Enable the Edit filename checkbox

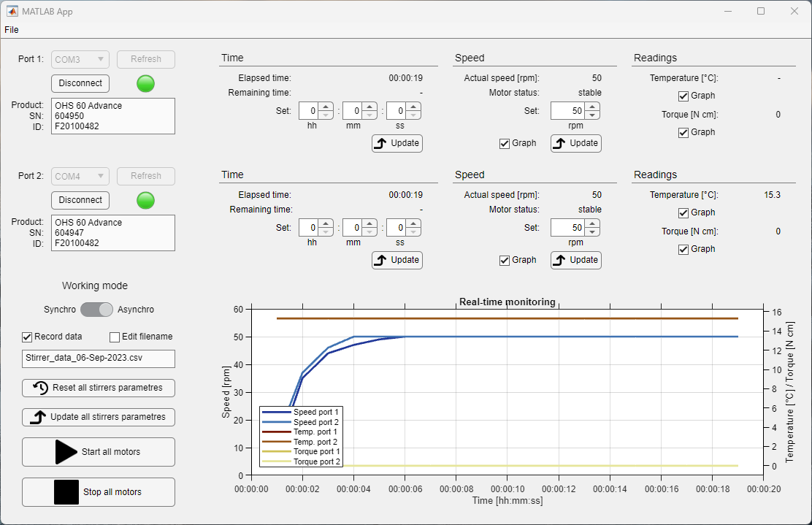(x=115, y=337)
